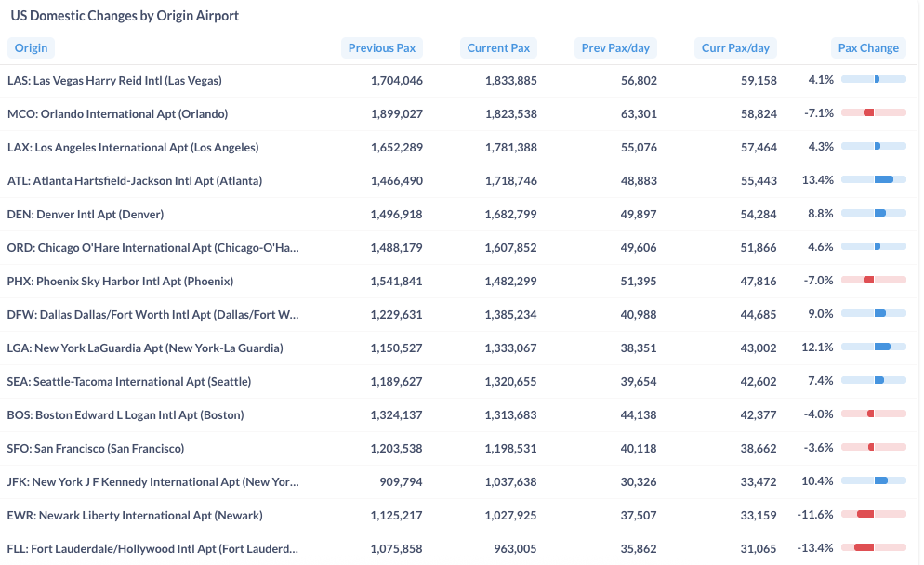
Task: Click ORD Chicago O'Hare origin name
Action: (x=153, y=248)
